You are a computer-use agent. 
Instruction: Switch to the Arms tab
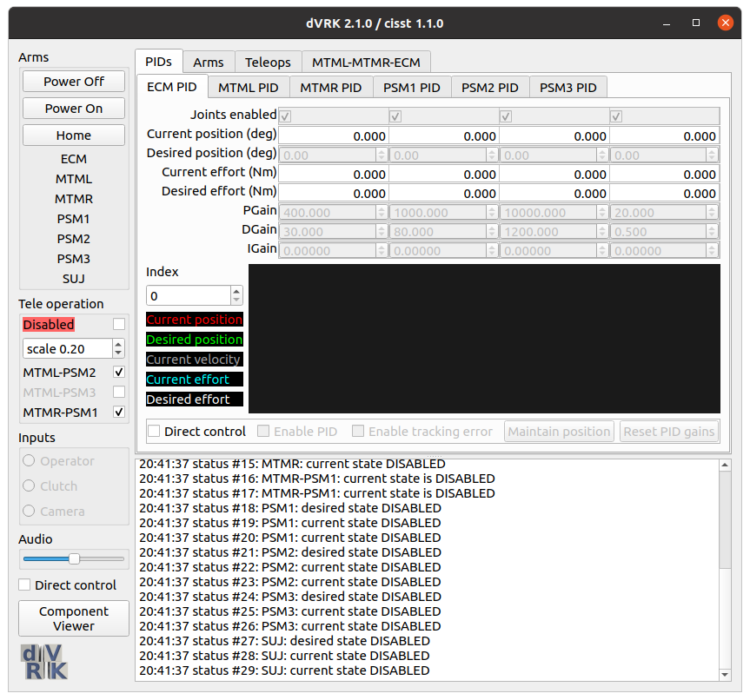209,63
